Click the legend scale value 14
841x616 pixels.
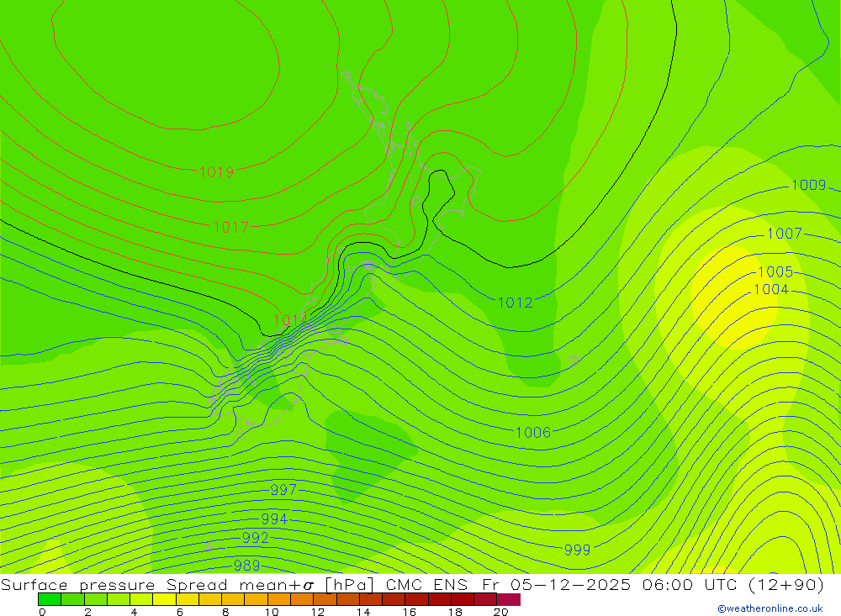point(363,612)
